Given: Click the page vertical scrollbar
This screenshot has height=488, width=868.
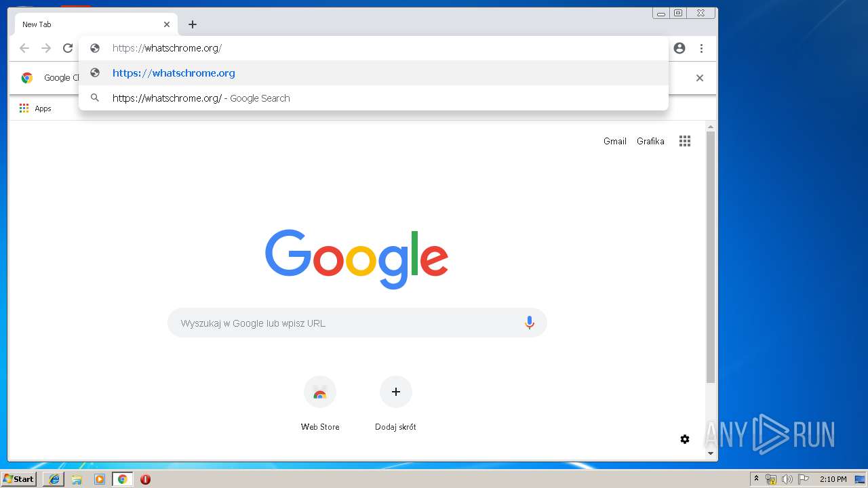Looking at the screenshot, I should tap(711, 258).
